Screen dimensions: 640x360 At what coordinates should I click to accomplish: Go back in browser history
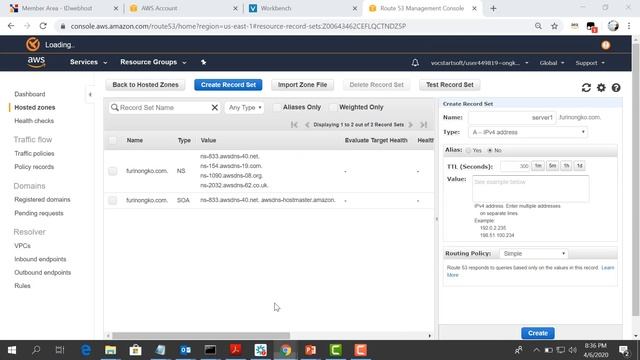pyautogui.click(x=11, y=26)
